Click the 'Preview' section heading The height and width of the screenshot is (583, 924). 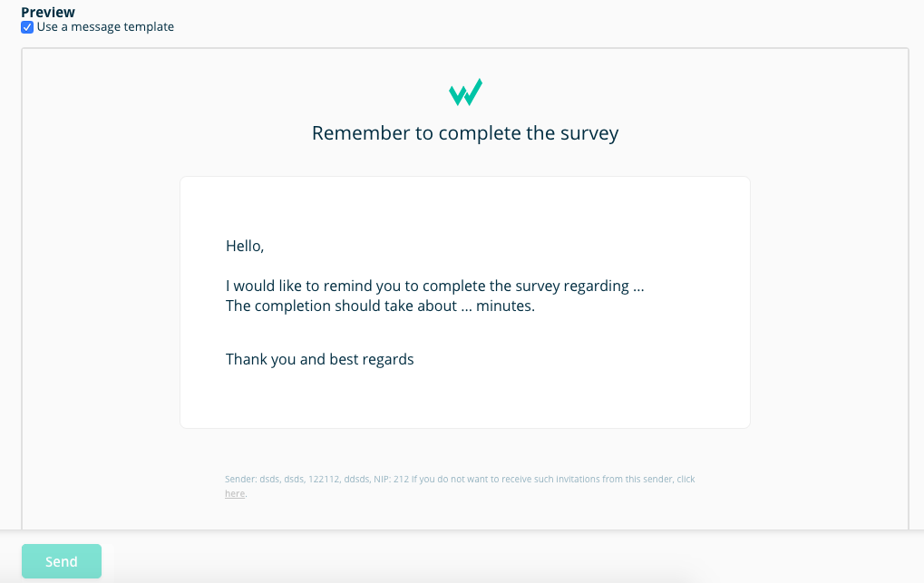[x=48, y=12]
